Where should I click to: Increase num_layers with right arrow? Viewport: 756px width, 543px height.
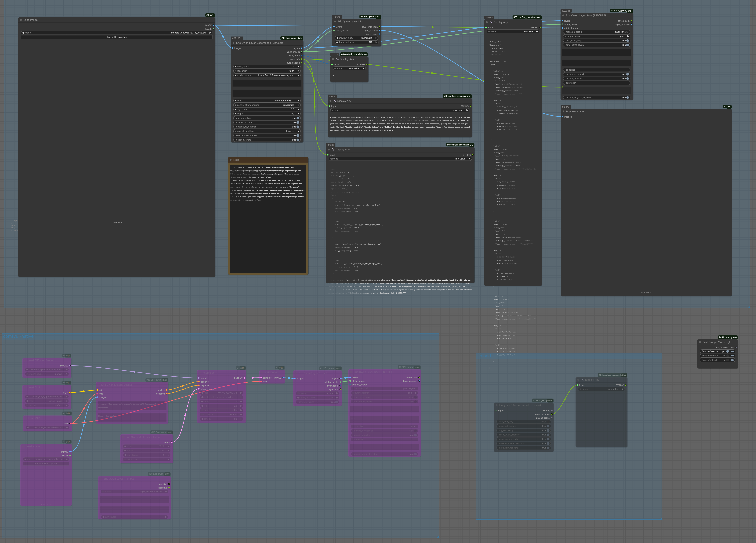298,67
